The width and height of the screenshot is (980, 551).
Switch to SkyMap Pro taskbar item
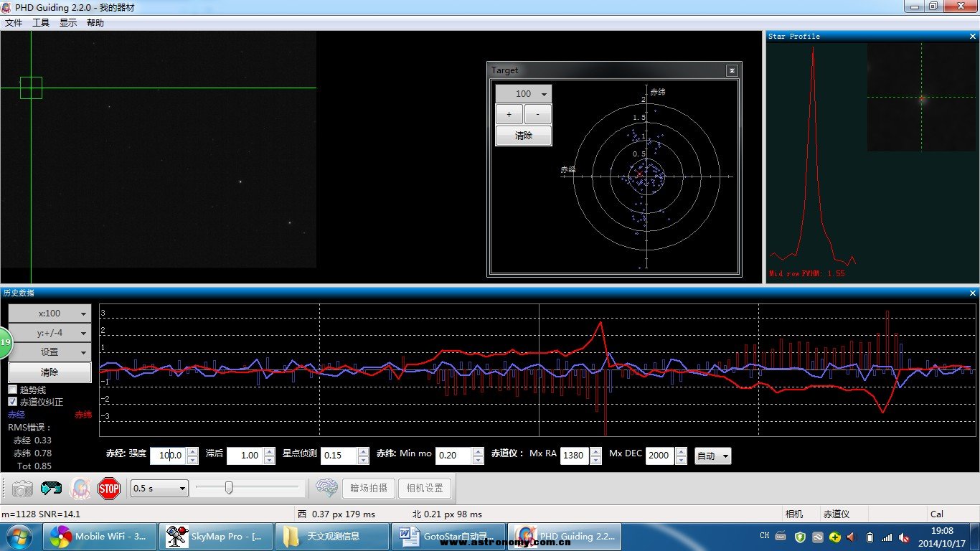coord(215,536)
